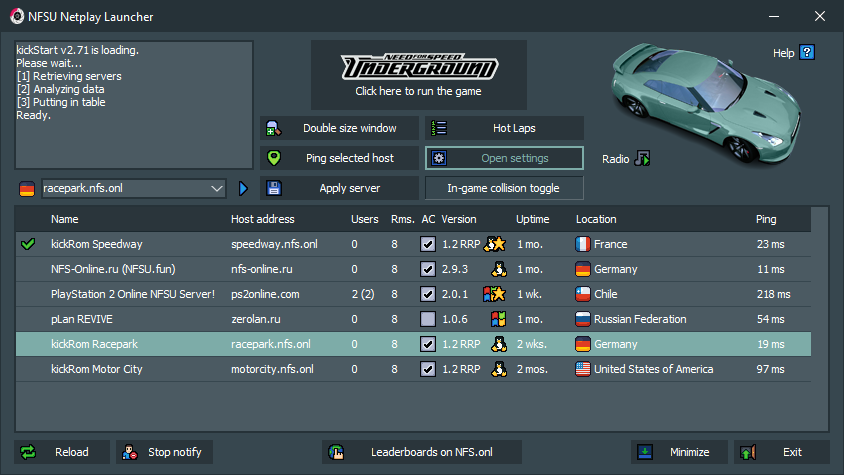
Task: Click the Double size window button
Action: click(x=339, y=128)
